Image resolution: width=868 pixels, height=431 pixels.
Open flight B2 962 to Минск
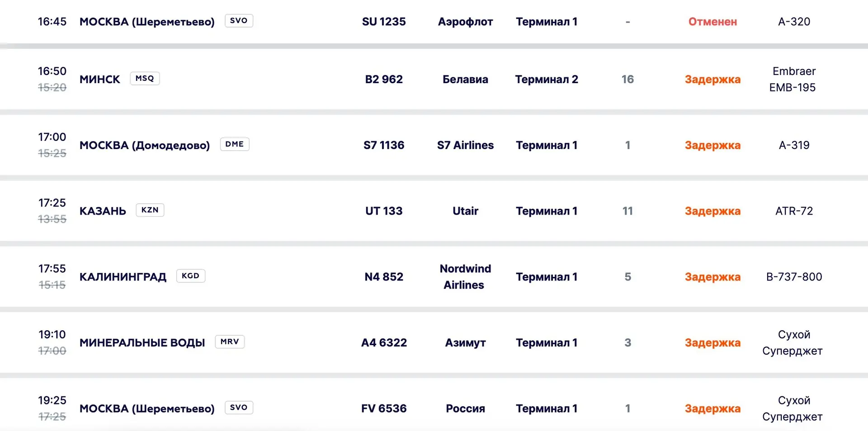pos(434,79)
